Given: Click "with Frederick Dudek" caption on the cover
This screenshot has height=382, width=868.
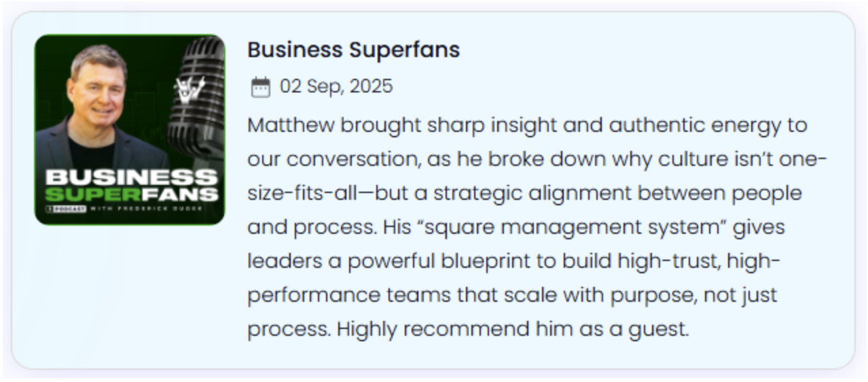Looking at the screenshot, I should (x=145, y=209).
